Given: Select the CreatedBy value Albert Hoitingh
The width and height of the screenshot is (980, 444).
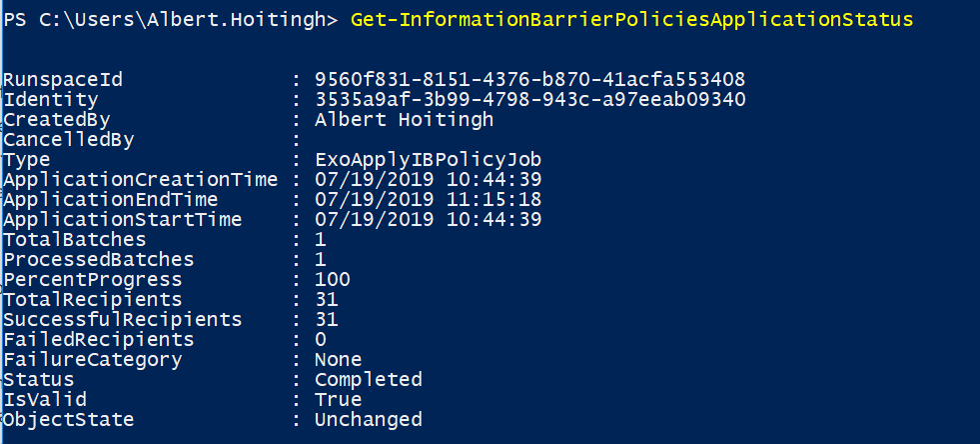Looking at the screenshot, I should tap(404, 119).
